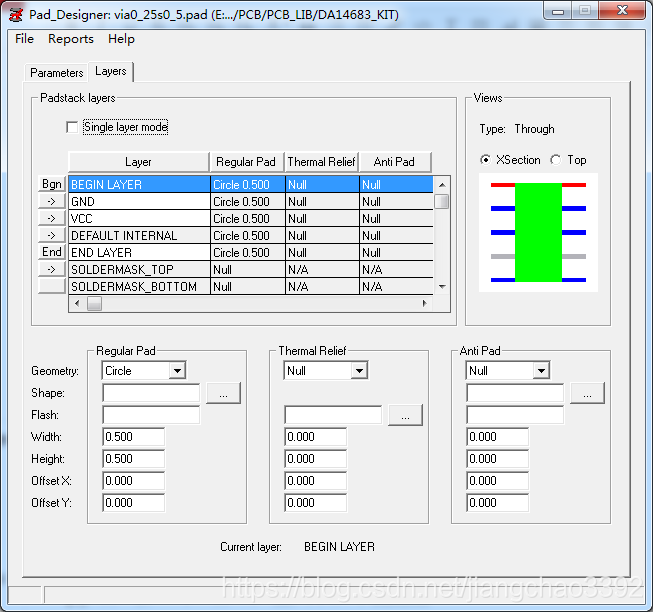Viewport: 653px width, 612px height.
Task: Click the vertical scrollbar thumb in layer list
Action: tap(441, 202)
